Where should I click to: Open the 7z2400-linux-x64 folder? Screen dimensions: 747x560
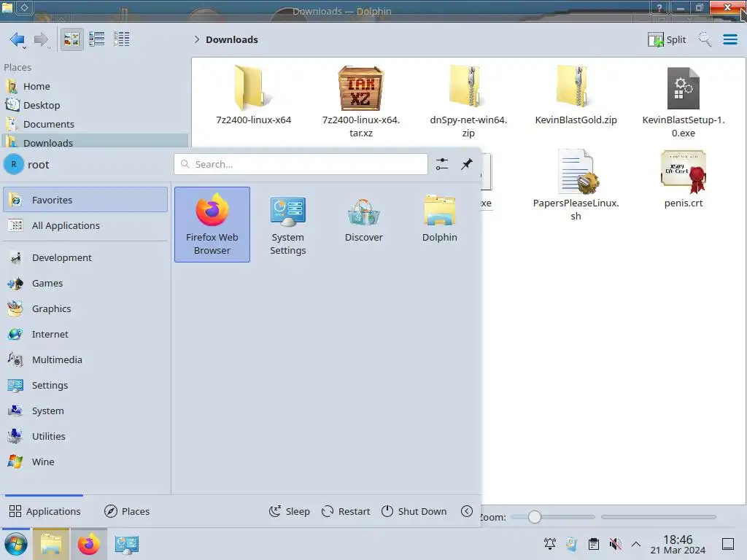[x=253, y=96]
